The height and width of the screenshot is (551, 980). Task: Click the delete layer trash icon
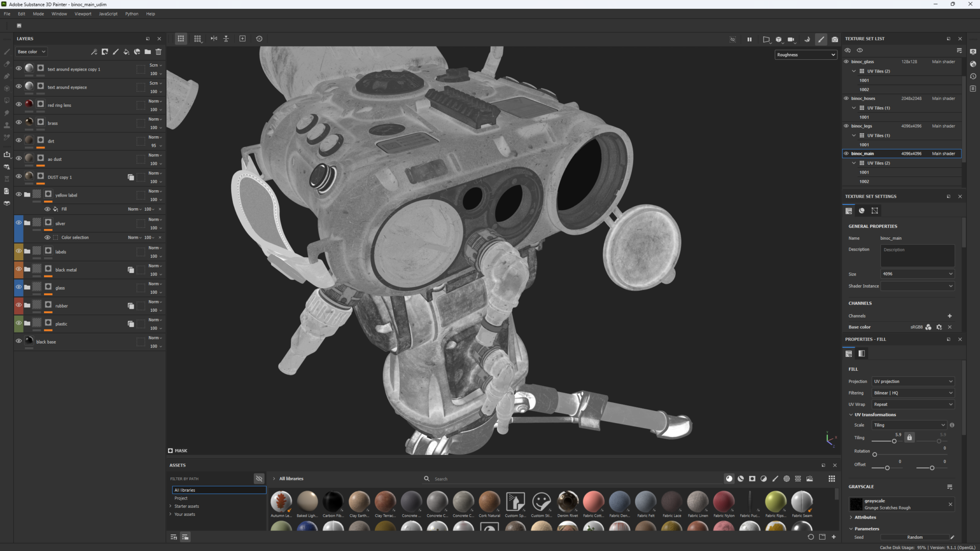[158, 51]
